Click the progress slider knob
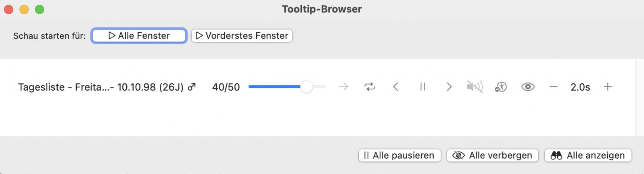 pyautogui.click(x=306, y=87)
